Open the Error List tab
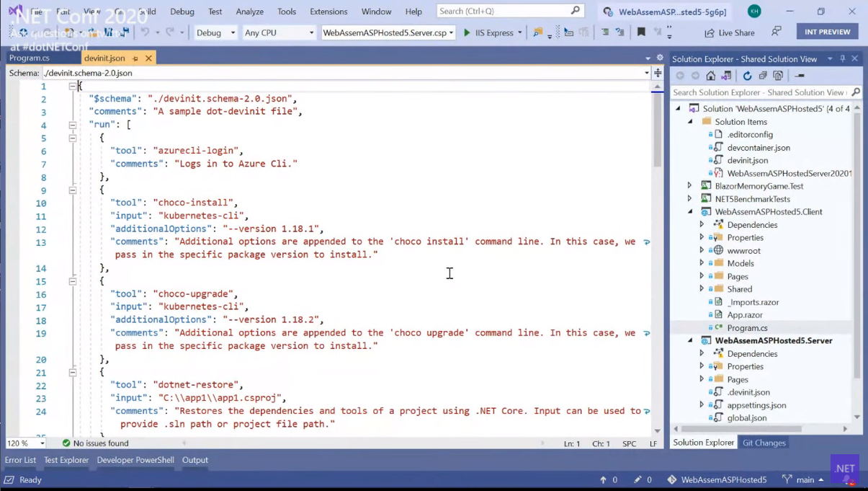Viewport: 868px width, 491px height. click(x=20, y=460)
